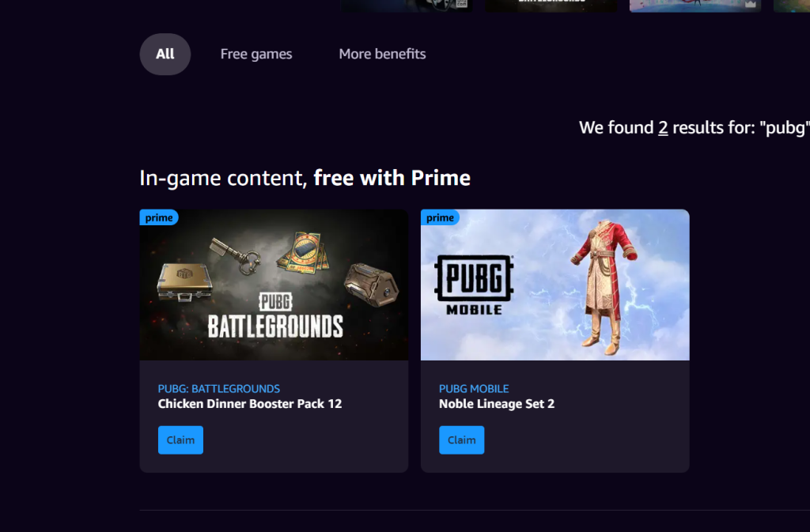Open the PUBG MOBILE game link
The width and height of the screenshot is (810, 532).
click(x=474, y=389)
